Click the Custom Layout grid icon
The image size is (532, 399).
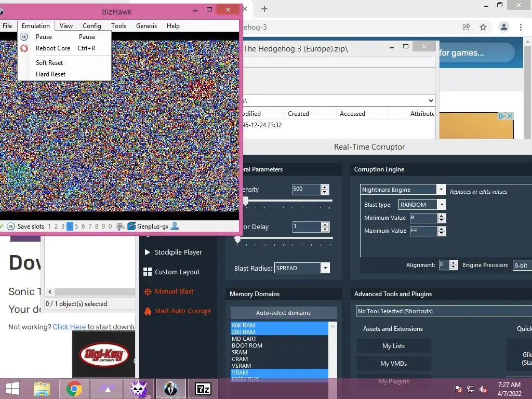[x=147, y=272]
